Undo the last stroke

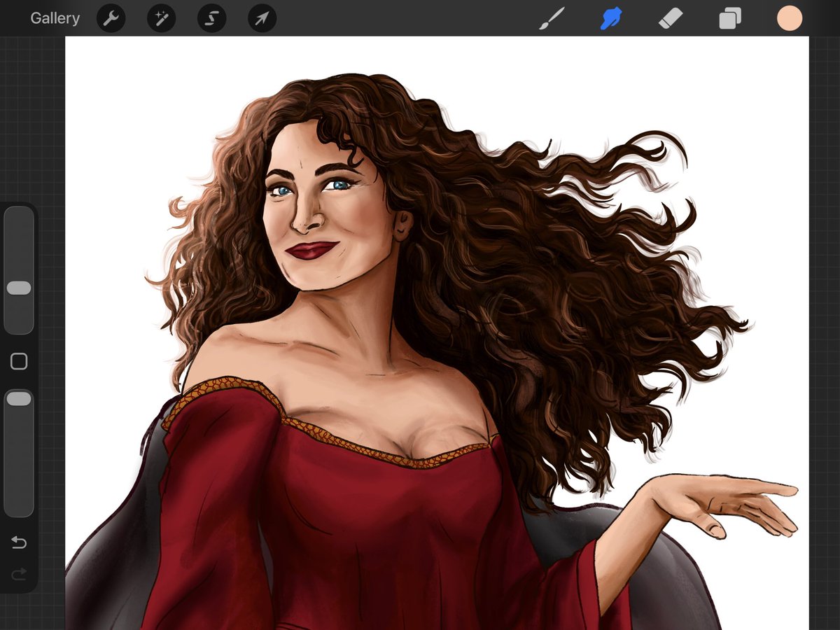pos(19,542)
